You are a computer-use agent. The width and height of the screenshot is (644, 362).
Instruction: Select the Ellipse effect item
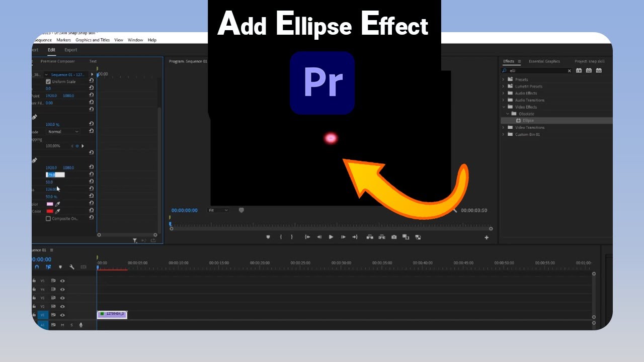(528, 121)
